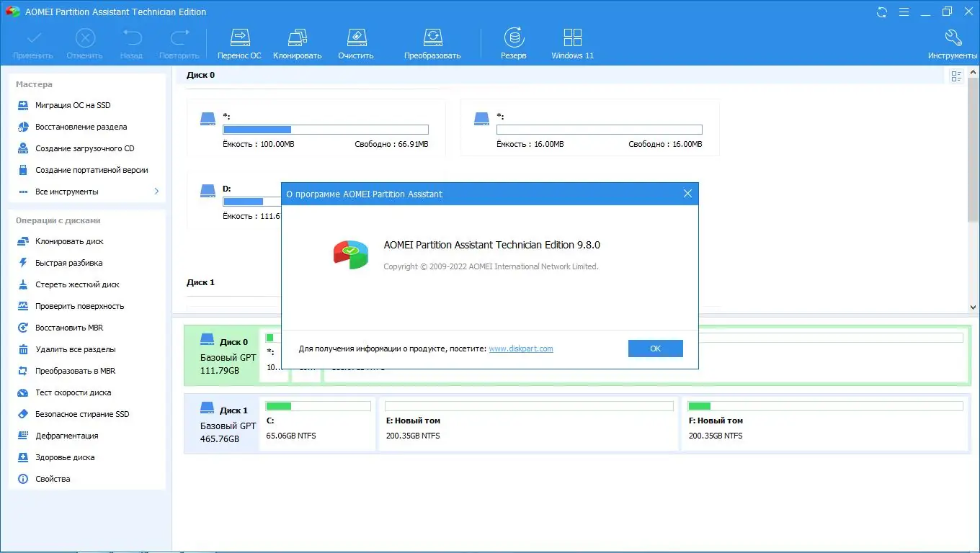
Task: Open the Клонировать toolbar tool
Action: pos(297,44)
